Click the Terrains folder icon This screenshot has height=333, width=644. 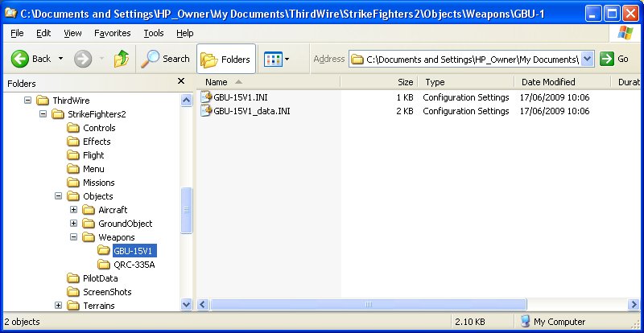pos(73,306)
